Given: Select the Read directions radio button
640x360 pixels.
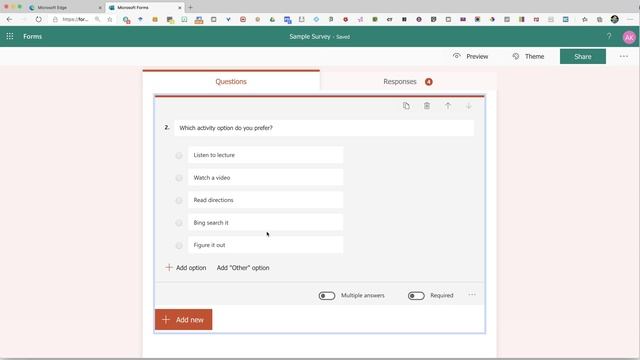Looking at the screenshot, I should point(179,200).
